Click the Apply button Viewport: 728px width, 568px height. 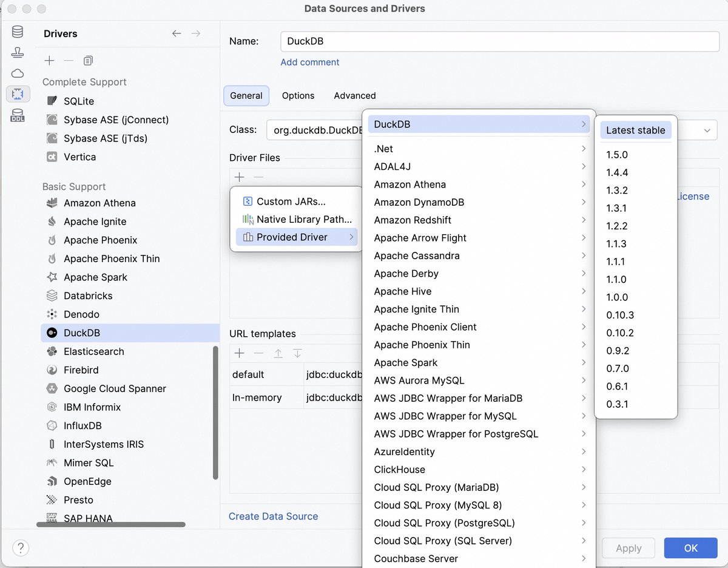[x=629, y=548]
